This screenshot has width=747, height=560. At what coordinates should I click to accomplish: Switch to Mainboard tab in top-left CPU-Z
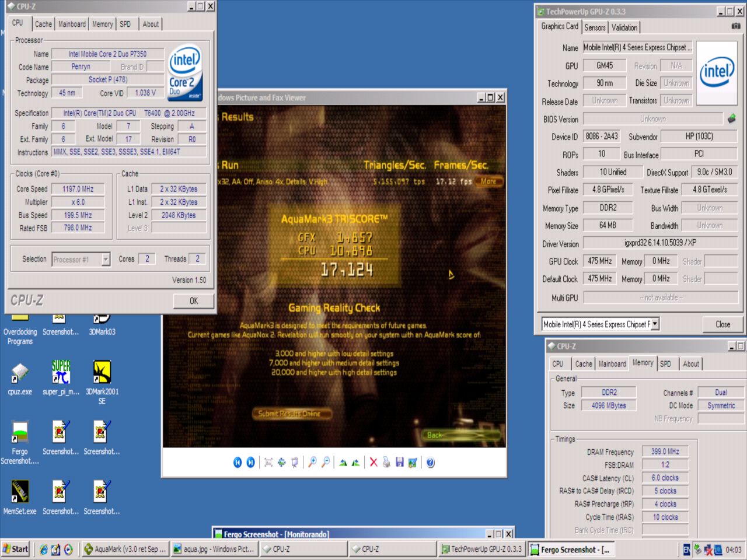[72, 24]
